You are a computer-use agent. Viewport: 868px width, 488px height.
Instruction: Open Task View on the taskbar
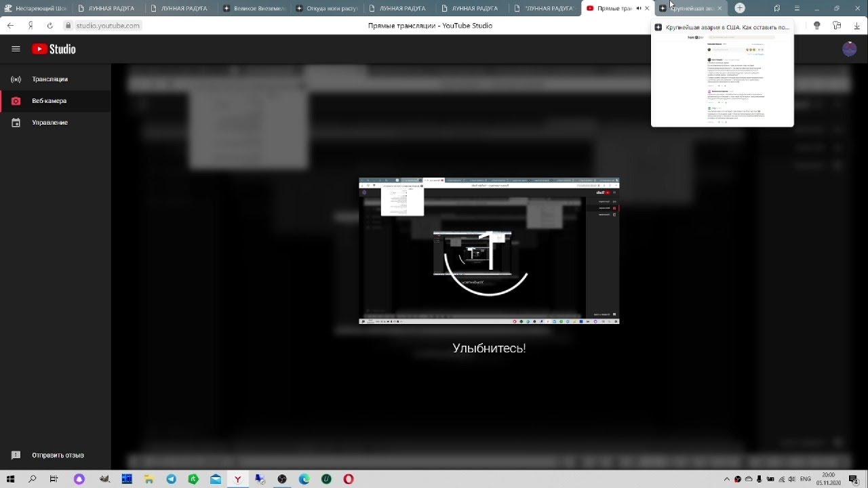pyautogui.click(x=54, y=479)
